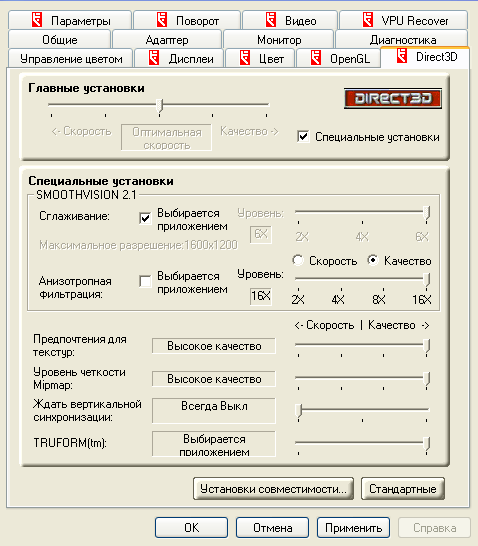
Task: Click the 16X anisotropic level field
Action: pyautogui.click(x=261, y=297)
